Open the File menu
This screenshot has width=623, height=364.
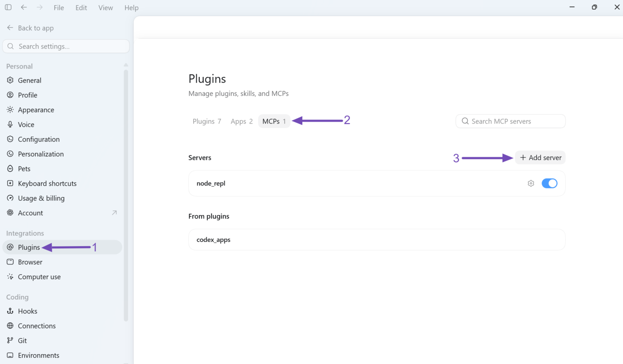tap(59, 8)
